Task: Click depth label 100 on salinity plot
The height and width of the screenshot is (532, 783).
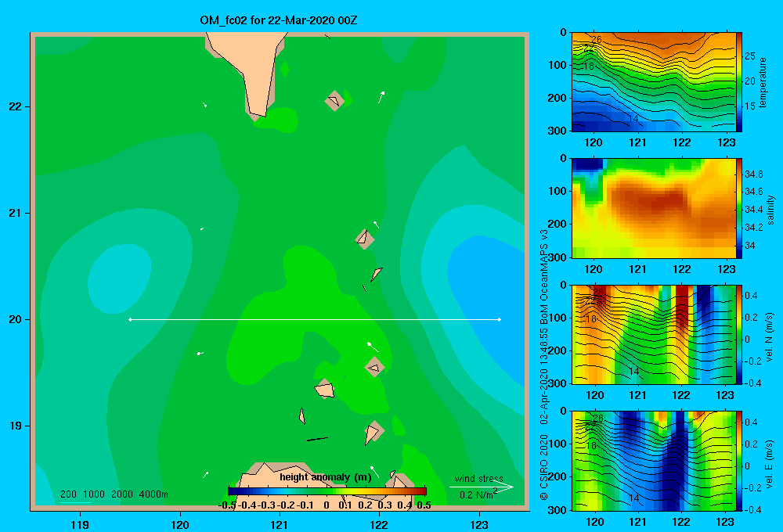Action: point(557,191)
